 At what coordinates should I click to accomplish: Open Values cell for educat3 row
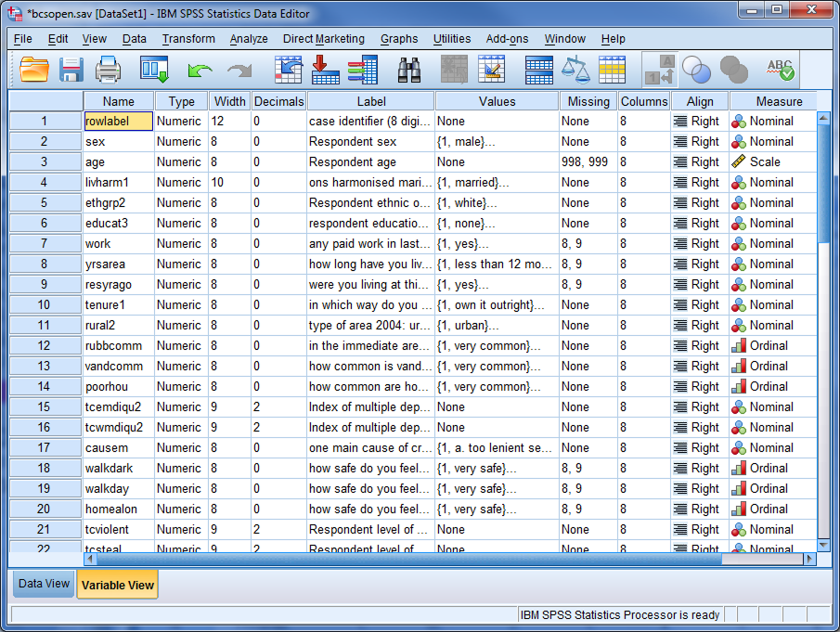click(497, 224)
